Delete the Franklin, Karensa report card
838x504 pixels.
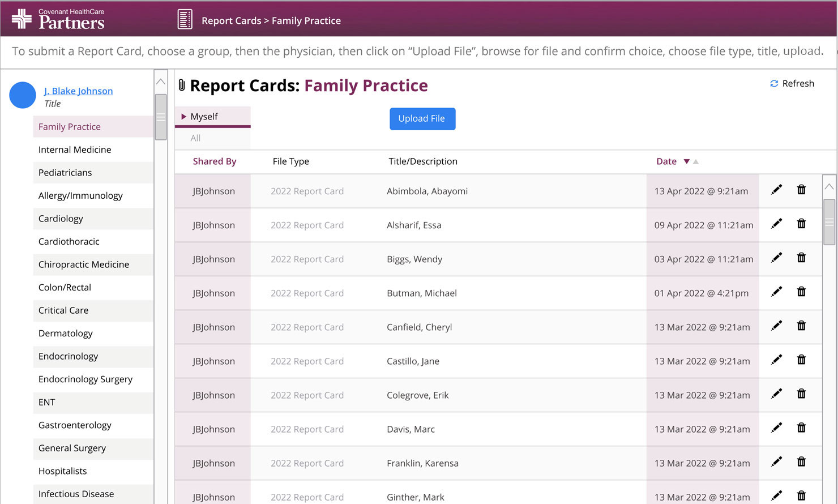801,462
